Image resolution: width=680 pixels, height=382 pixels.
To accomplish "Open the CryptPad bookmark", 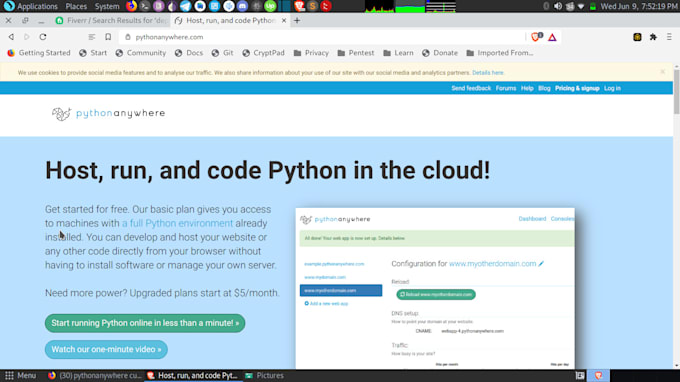I will click(x=263, y=53).
